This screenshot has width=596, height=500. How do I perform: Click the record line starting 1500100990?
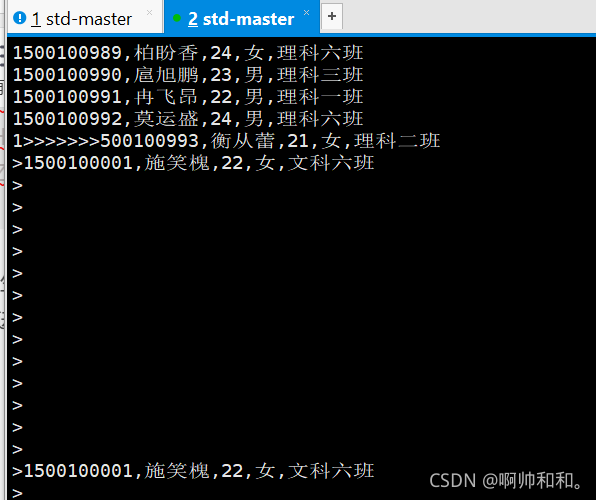[188, 75]
